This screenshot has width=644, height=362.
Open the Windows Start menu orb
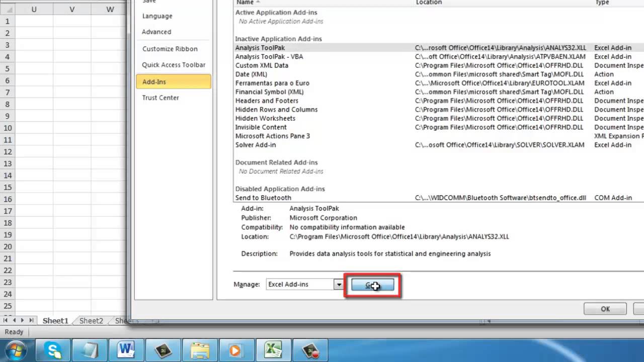click(x=15, y=350)
